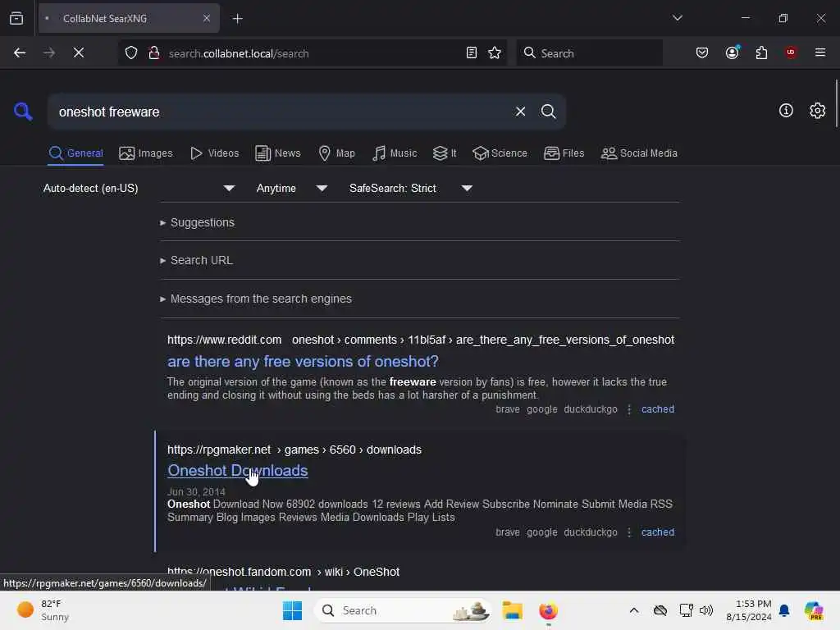This screenshot has width=840, height=630.
Task: Click the oneshot.fandom.com result URL
Action: point(283,572)
